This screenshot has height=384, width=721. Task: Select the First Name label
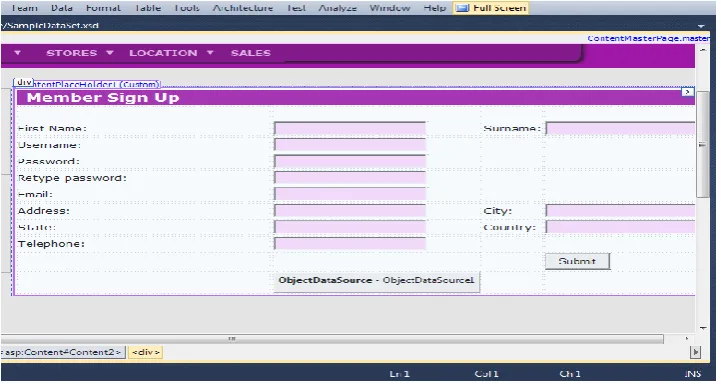(52, 128)
